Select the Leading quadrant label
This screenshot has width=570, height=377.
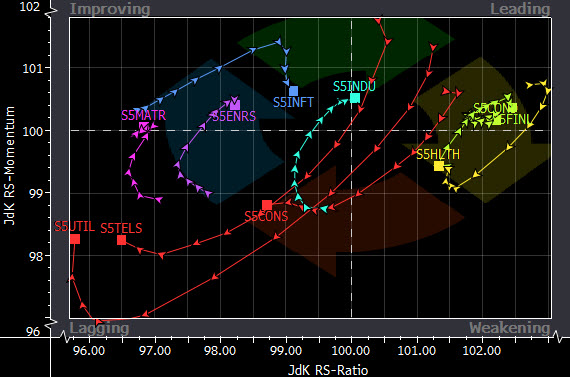click(x=520, y=9)
